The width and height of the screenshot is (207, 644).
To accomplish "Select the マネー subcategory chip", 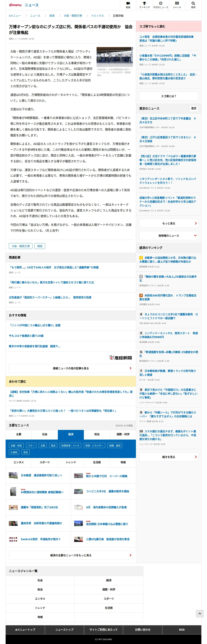I will pos(31,446).
